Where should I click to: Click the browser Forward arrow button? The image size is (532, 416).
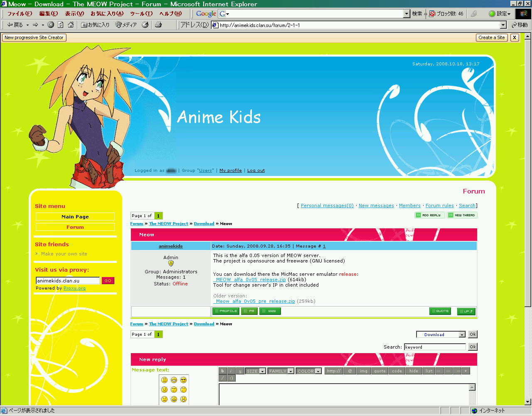(35, 25)
